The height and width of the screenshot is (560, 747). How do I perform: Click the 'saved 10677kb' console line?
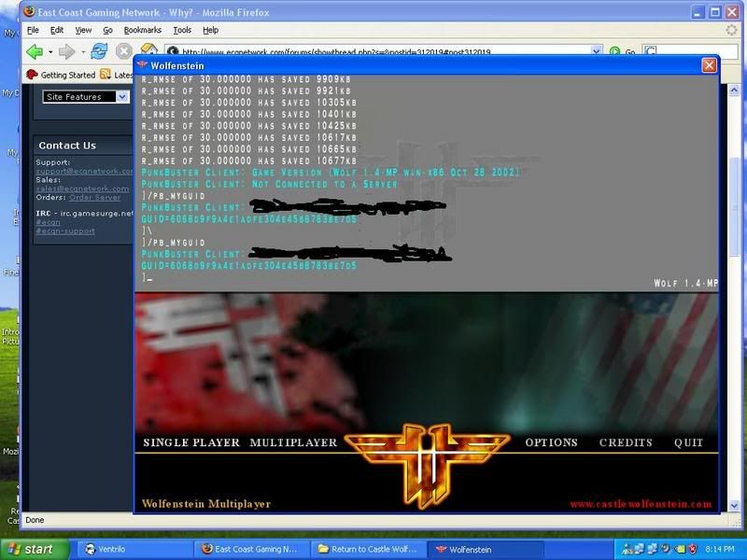click(x=248, y=161)
